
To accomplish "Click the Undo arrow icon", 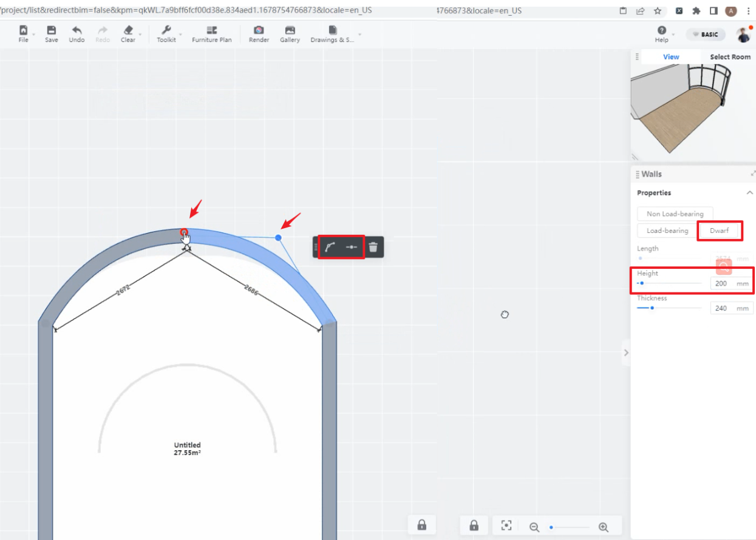I will pyautogui.click(x=77, y=31).
